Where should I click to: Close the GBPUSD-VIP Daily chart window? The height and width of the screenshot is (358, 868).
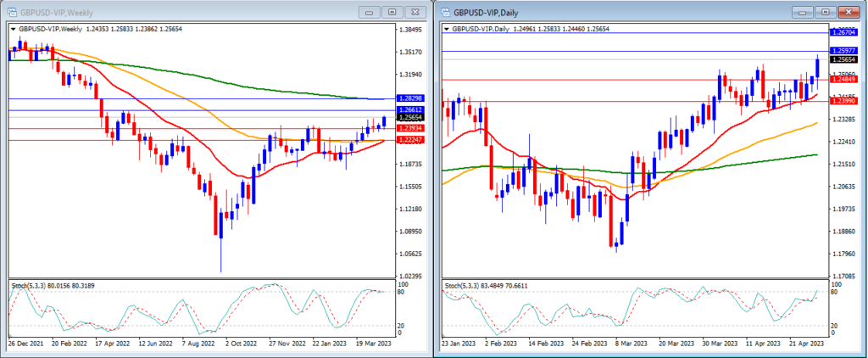848,12
